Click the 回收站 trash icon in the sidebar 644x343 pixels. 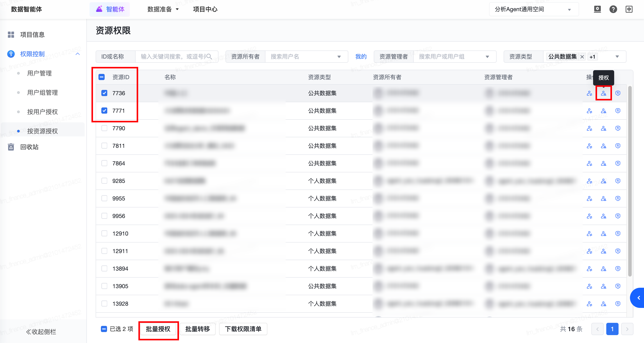(11, 147)
